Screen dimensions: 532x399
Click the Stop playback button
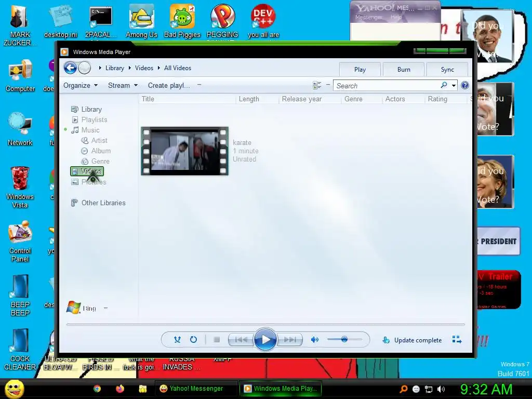pos(217,340)
